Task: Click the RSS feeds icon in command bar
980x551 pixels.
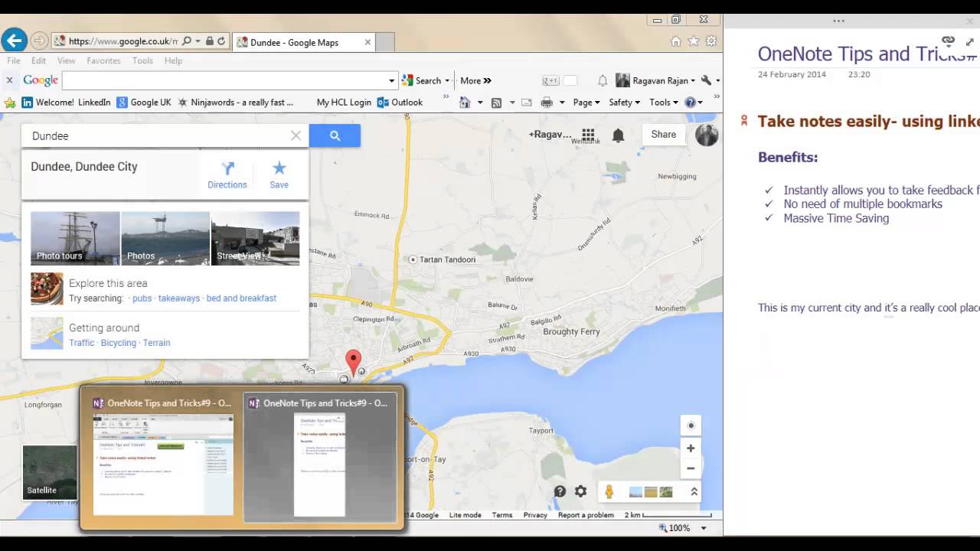Action: (x=496, y=102)
